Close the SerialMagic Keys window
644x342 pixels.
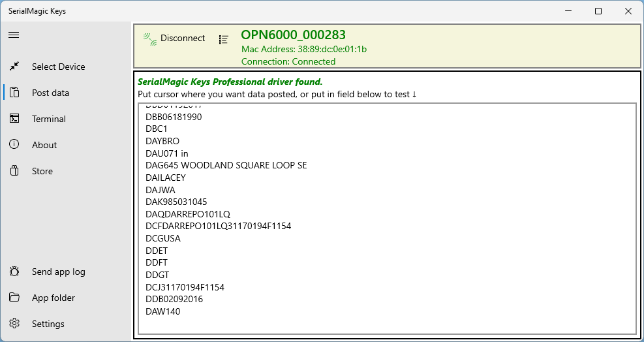click(x=628, y=11)
